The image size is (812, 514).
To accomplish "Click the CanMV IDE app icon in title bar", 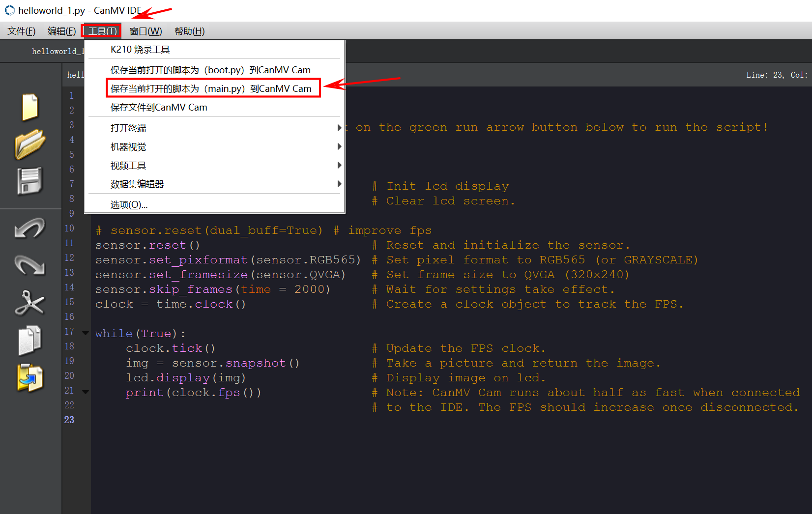I will [9, 10].
